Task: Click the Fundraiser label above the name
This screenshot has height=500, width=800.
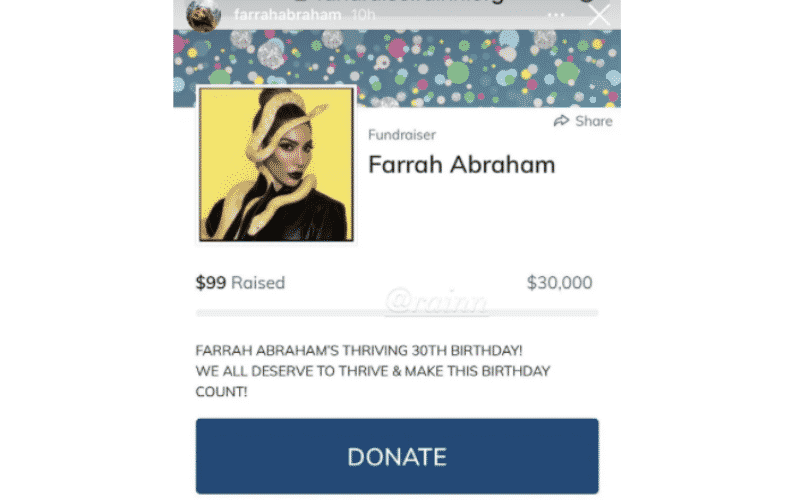Action: (402, 135)
